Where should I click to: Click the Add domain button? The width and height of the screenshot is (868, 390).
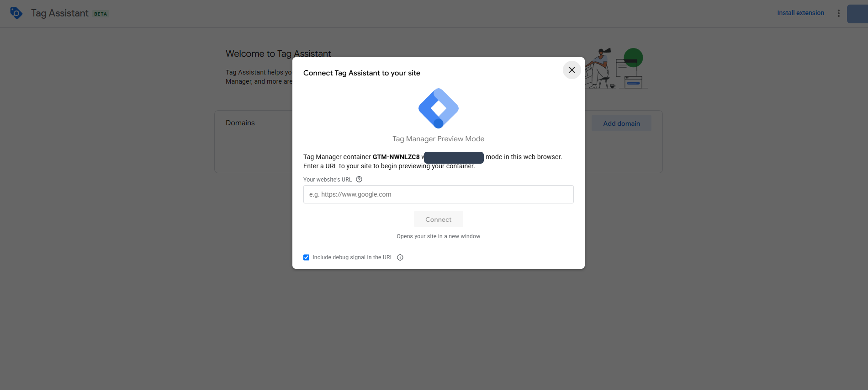tap(621, 123)
